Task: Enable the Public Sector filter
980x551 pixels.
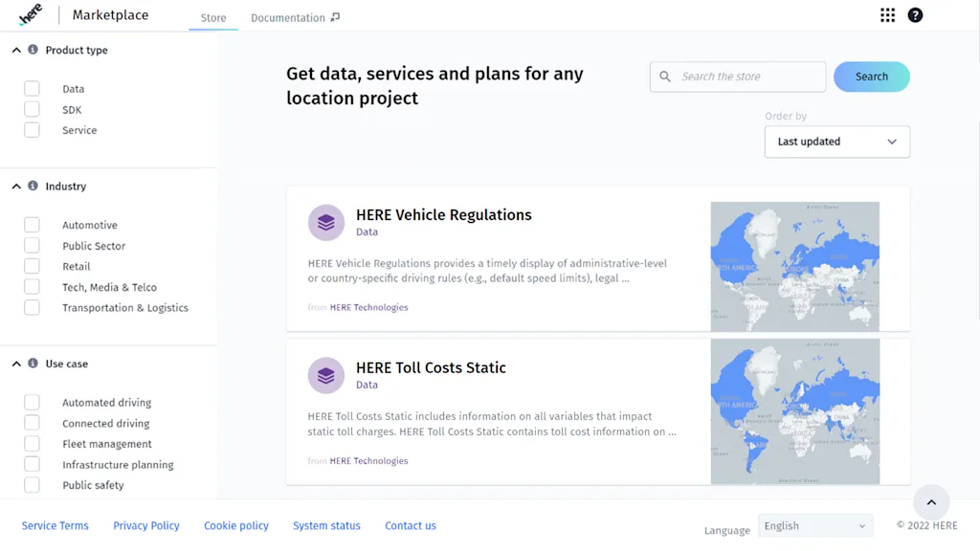Action: click(x=32, y=246)
